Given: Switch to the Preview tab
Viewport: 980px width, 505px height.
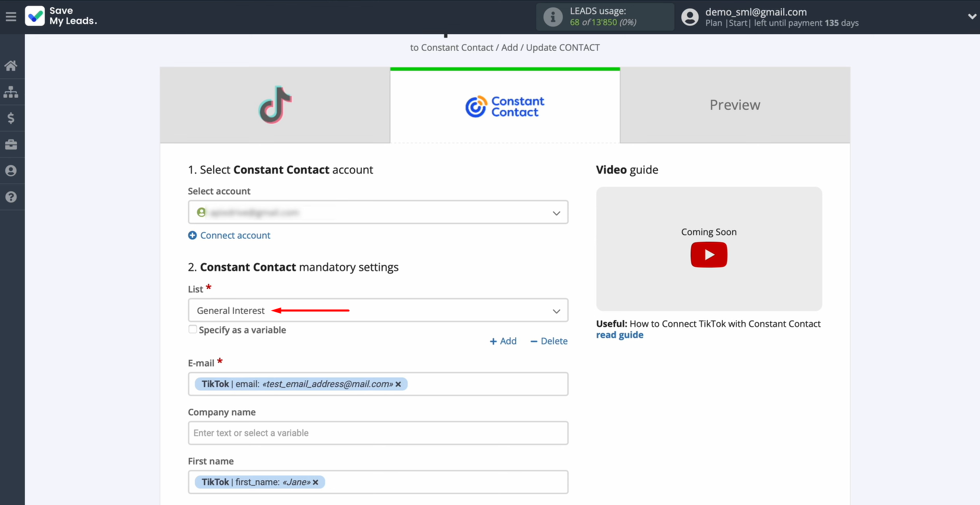Looking at the screenshot, I should 734,105.
